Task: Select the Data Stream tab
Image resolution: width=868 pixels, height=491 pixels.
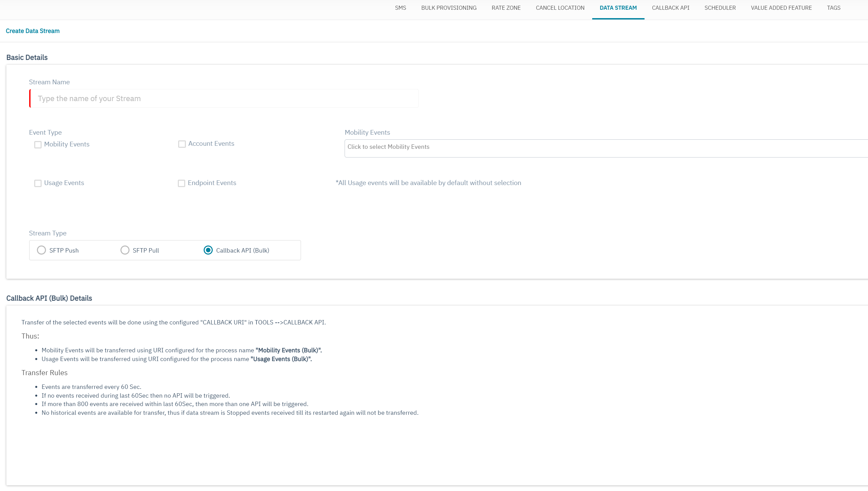Action: (618, 8)
